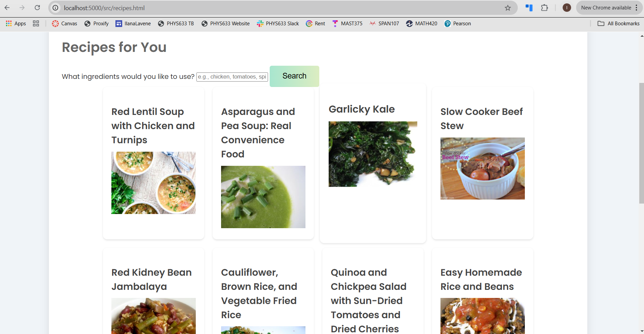The height and width of the screenshot is (334, 644).
Task: Open Red Lentil Soup recipe title
Action: tap(153, 126)
